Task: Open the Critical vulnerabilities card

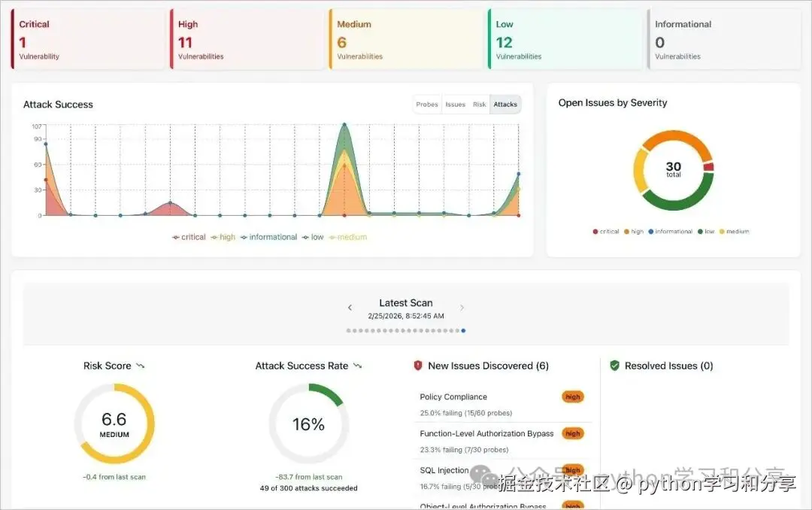Action: click(87, 38)
